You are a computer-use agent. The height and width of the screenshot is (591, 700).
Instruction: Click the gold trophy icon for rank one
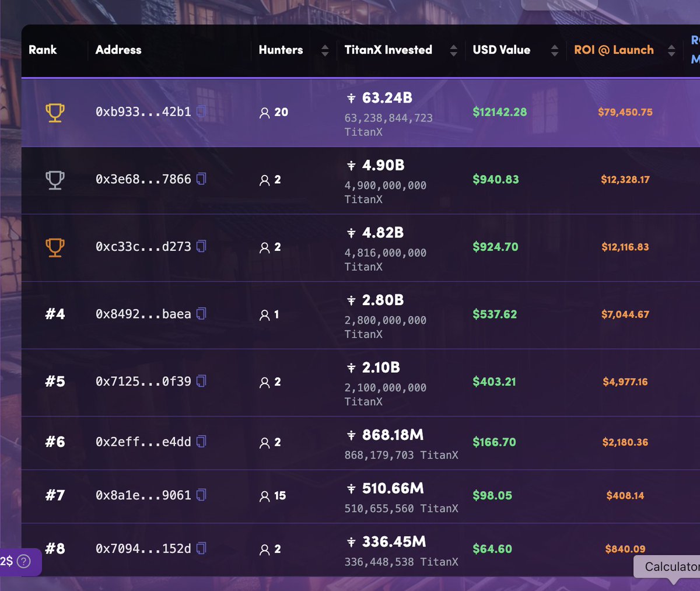[55, 112]
